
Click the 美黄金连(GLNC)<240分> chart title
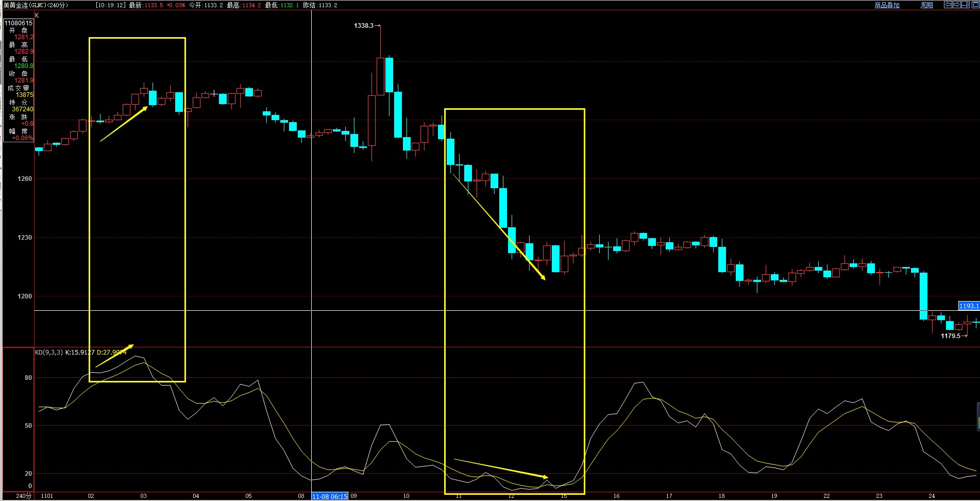click(x=36, y=5)
